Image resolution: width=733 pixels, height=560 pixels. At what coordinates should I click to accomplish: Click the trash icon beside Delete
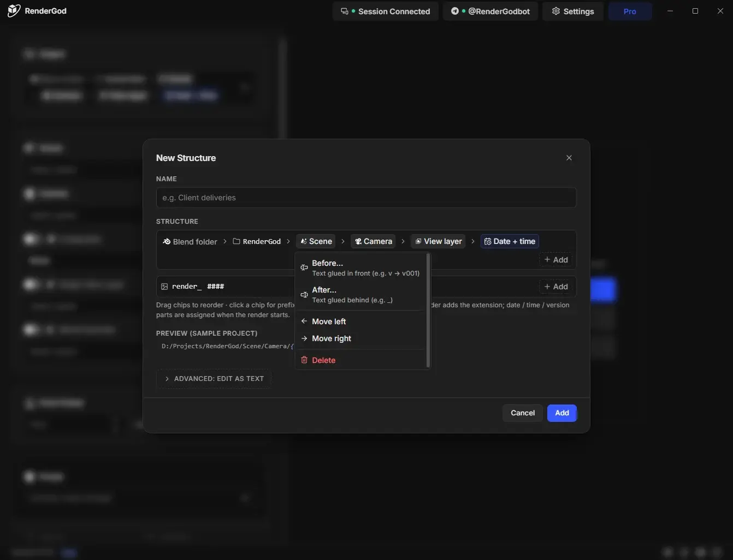(304, 360)
